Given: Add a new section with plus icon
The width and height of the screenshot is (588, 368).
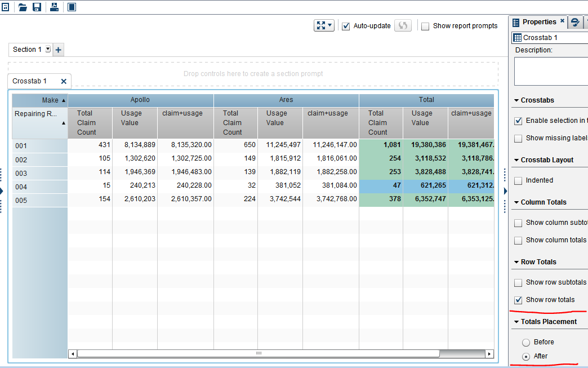Looking at the screenshot, I should [x=59, y=50].
